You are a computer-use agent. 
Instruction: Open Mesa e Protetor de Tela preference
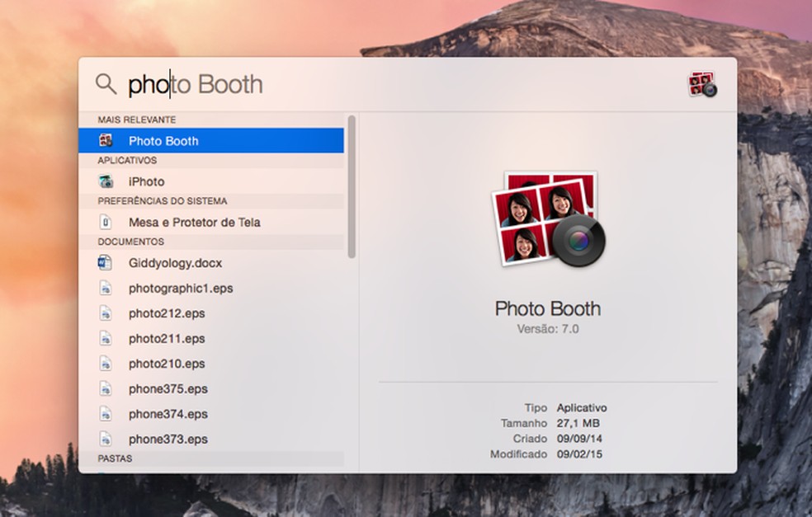211,223
